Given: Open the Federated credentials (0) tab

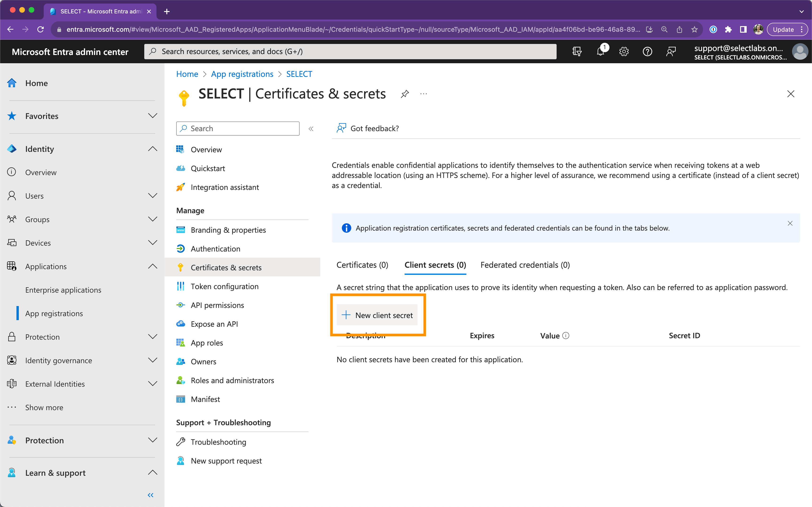Looking at the screenshot, I should tap(525, 265).
